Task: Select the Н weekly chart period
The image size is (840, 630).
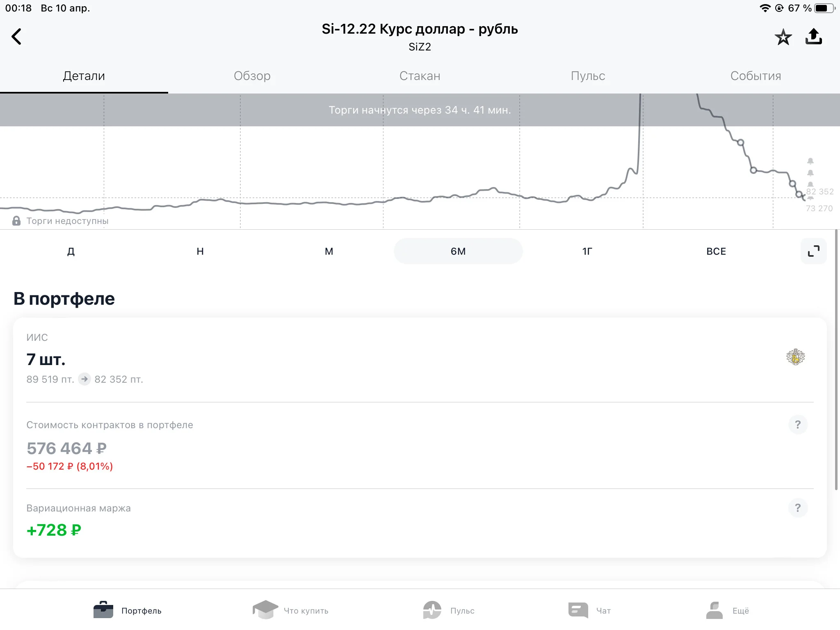Action: pyautogui.click(x=200, y=251)
